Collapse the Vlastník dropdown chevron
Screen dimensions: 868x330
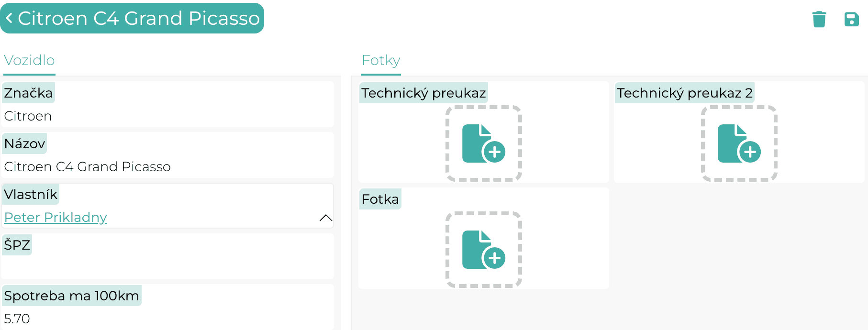(x=325, y=218)
